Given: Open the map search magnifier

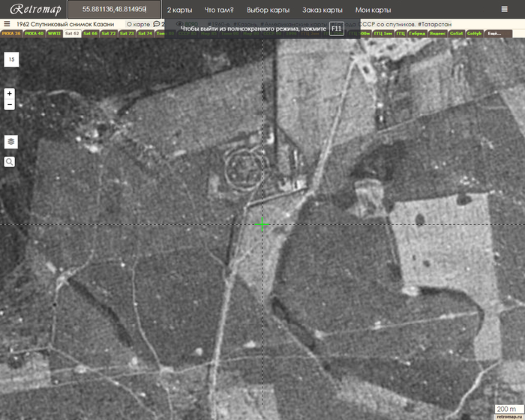Looking at the screenshot, I should [x=10, y=161].
